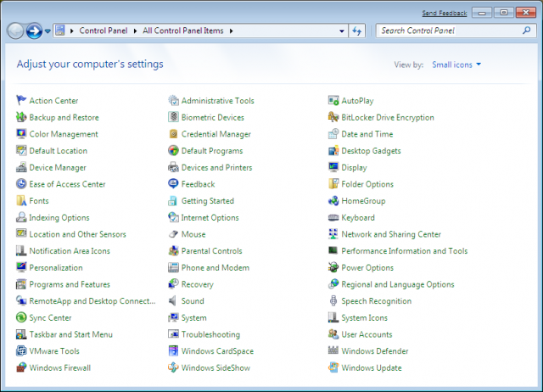Open the Network and Sharing Center link

[x=391, y=234]
